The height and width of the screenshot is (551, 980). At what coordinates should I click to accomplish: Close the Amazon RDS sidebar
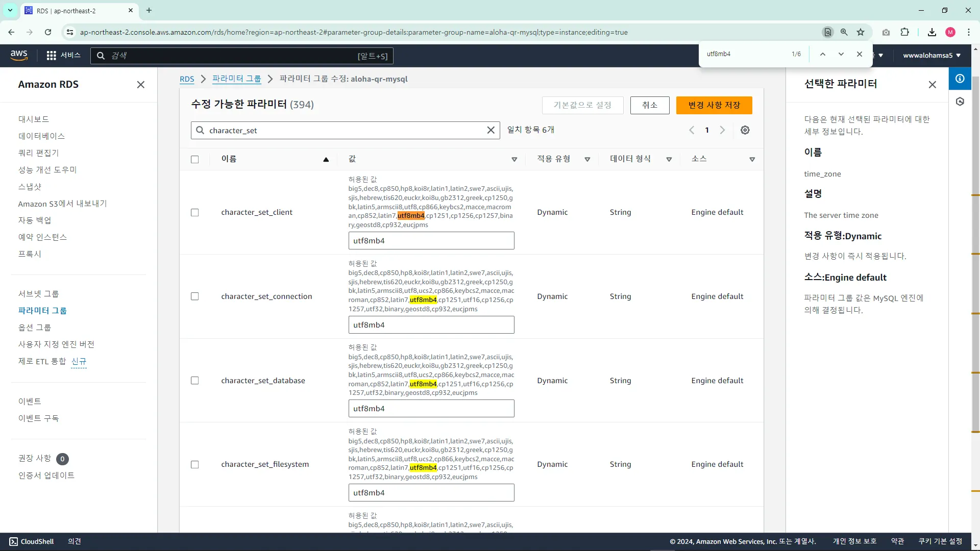coord(141,85)
